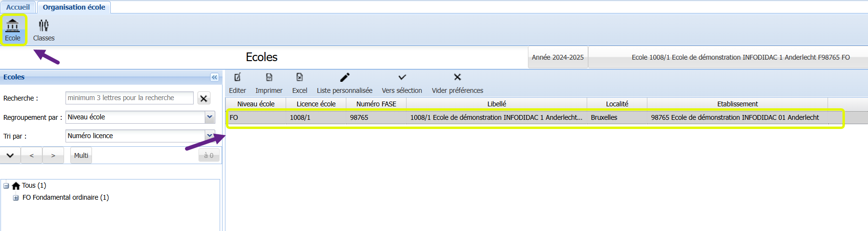The image size is (868, 231).
Task: Collapse the Tous tree node
Action: (x=6, y=186)
